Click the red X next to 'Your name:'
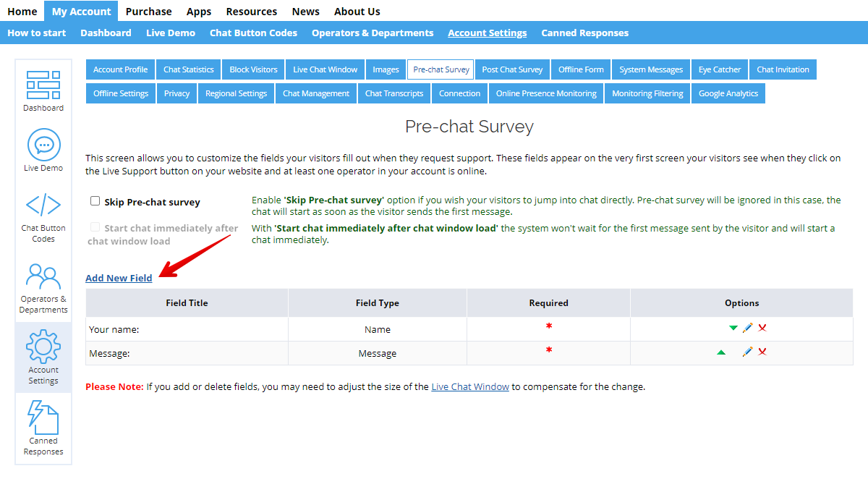The height and width of the screenshot is (479, 868). click(762, 327)
